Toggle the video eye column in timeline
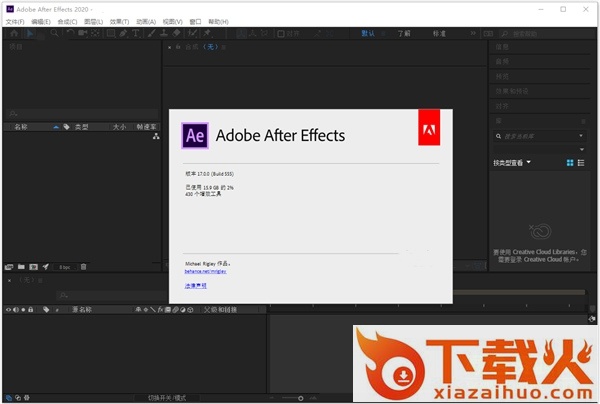This screenshot has width=600, height=404. (8, 310)
